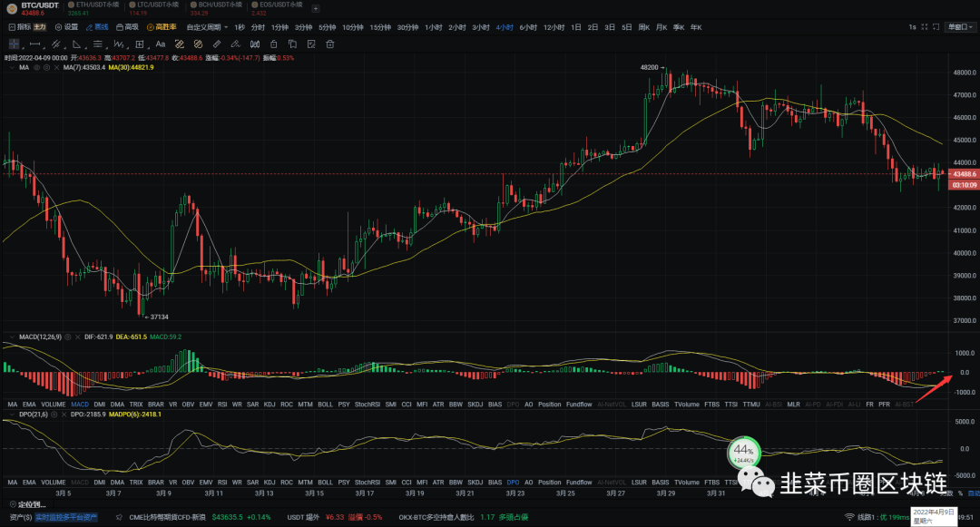
Task: Toggle 主力 indicator mode next to 指标
Action: coord(39,27)
